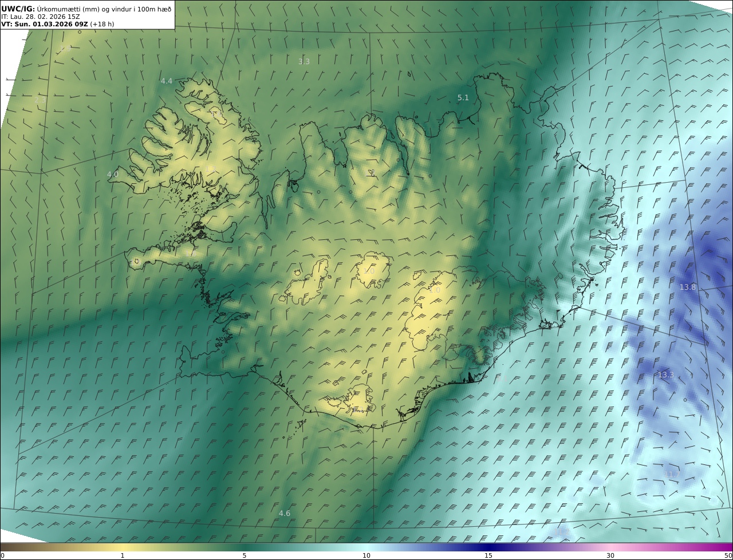Click the colorbar tick label 5
Viewport: 733px width, 560px height.
click(x=245, y=555)
